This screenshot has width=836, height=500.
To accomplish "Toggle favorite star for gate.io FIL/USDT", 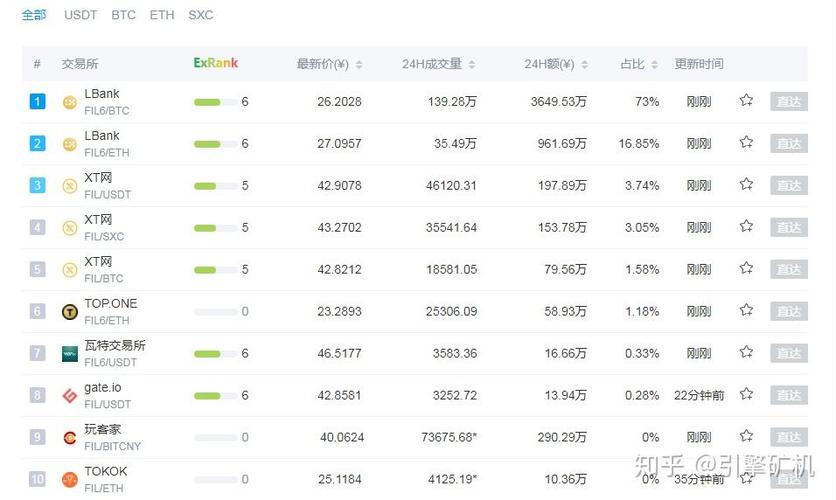I will [746, 395].
